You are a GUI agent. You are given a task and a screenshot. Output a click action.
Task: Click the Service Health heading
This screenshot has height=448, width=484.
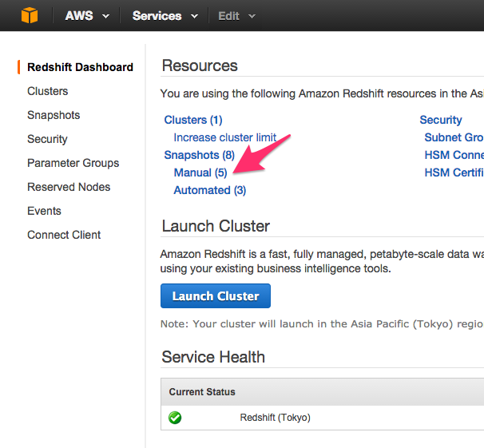[213, 357]
